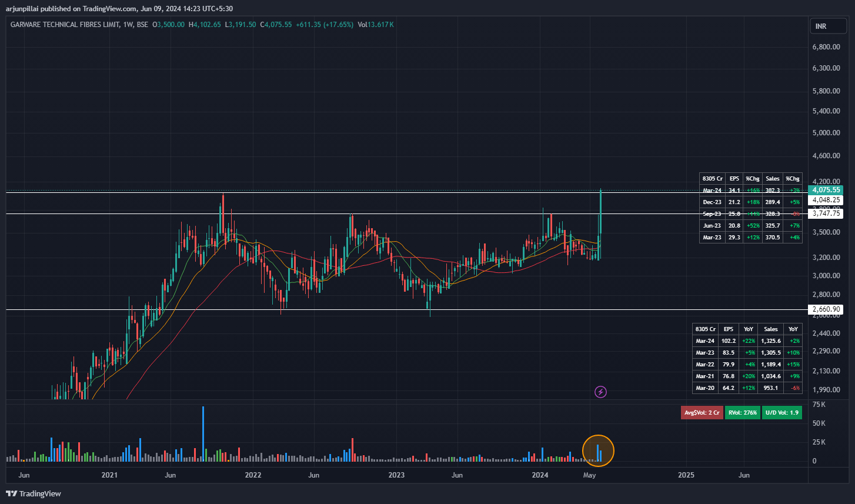Click the 2025 time axis label
This screenshot has height=504, width=855.
686,475
